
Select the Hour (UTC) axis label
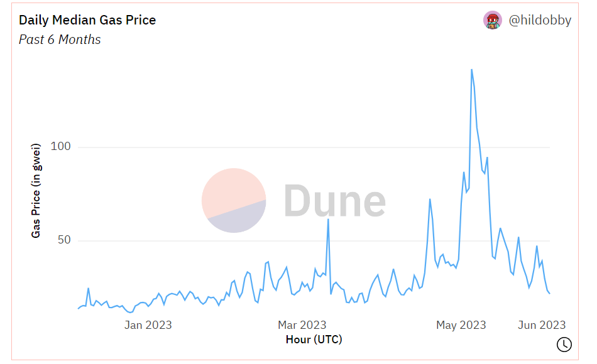pyautogui.click(x=314, y=340)
